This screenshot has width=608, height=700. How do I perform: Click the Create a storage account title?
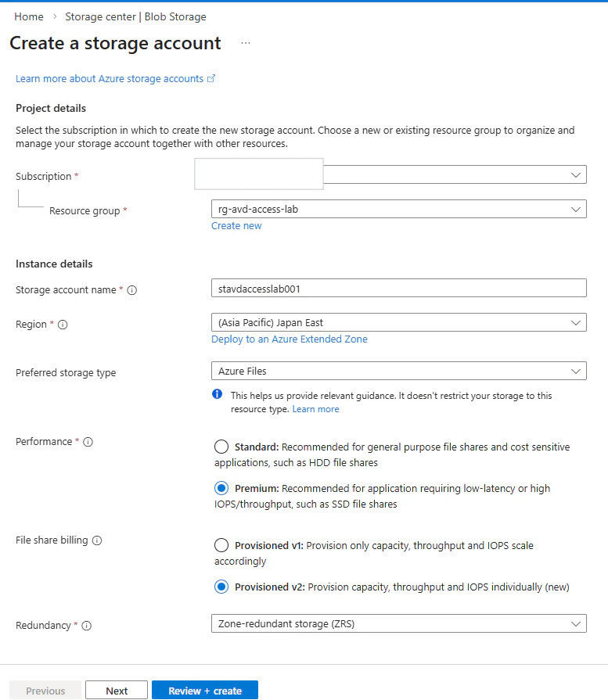(115, 43)
